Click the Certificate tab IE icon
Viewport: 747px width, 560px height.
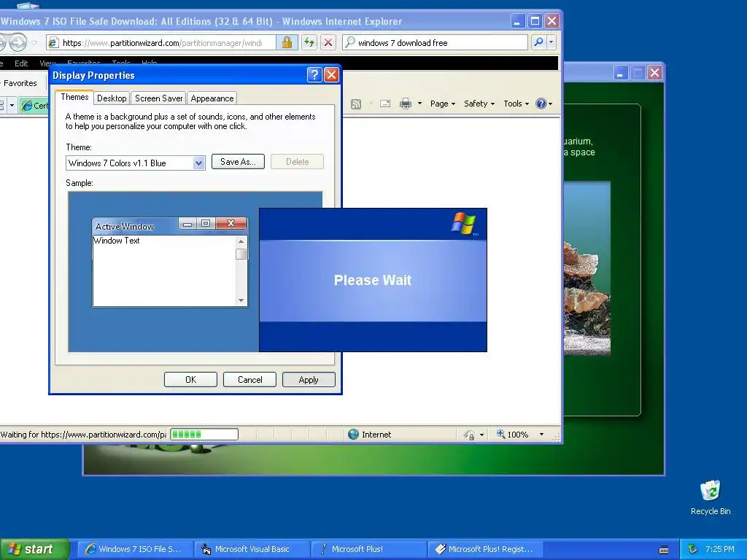[x=27, y=105]
